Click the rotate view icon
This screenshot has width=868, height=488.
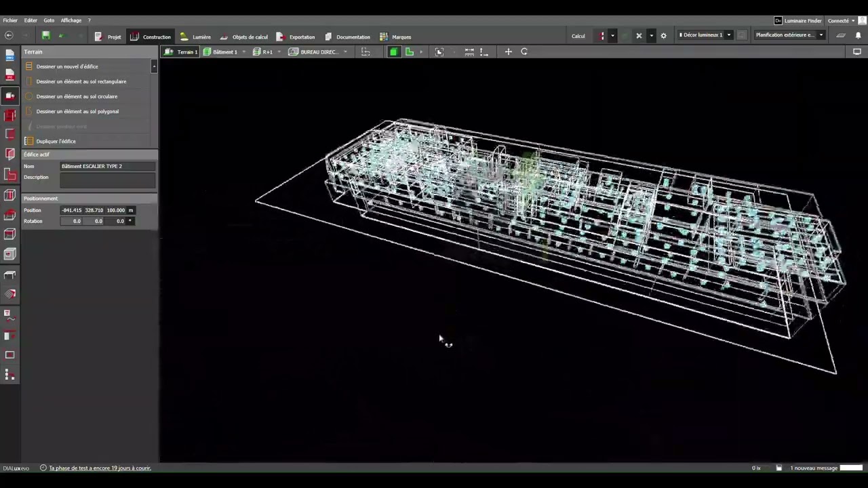pos(524,52)
